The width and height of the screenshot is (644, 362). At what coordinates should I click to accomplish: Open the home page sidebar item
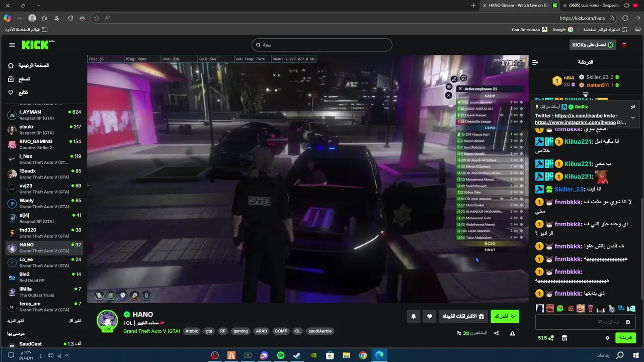[x=29, y=65]
